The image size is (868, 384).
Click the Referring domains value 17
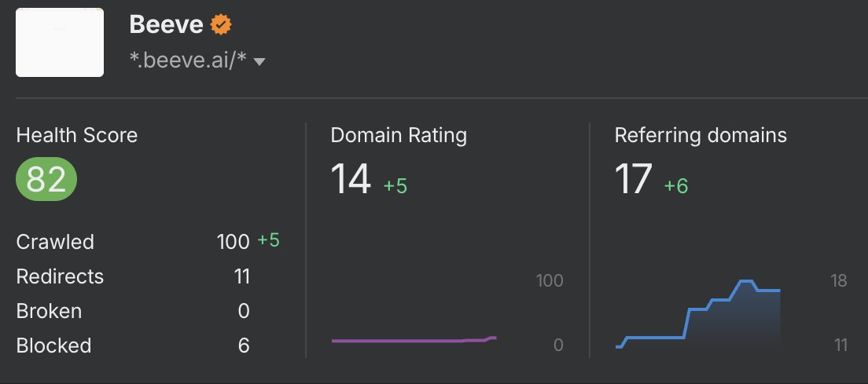click(x=633, y=179)
